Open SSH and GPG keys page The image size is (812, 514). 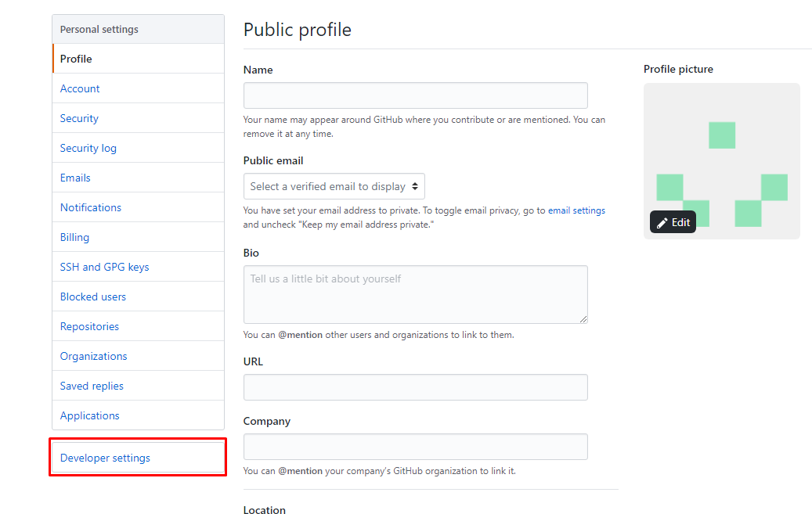(104, 267)
